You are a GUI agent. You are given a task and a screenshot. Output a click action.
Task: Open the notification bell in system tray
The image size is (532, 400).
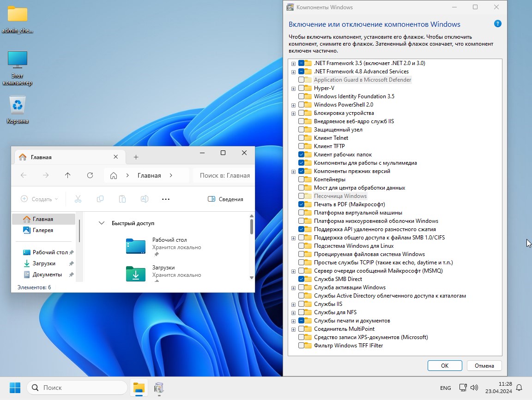519,388
